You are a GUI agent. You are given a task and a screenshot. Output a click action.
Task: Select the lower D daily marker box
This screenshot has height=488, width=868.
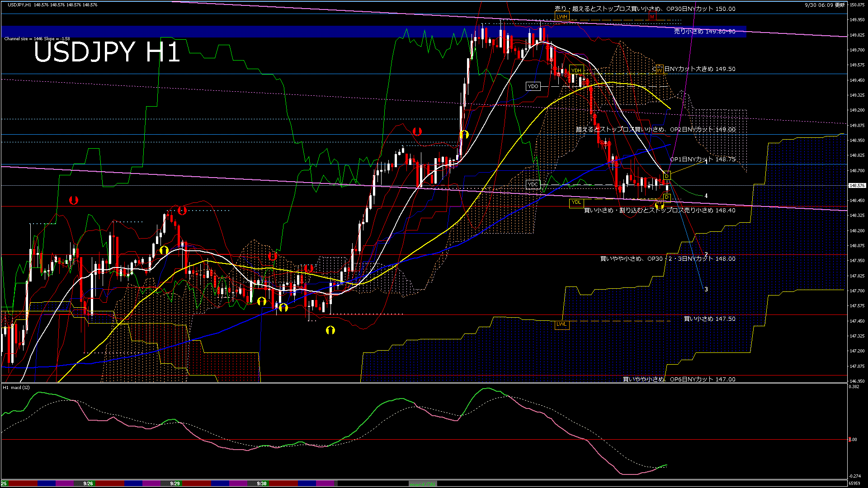pos(666,197)
